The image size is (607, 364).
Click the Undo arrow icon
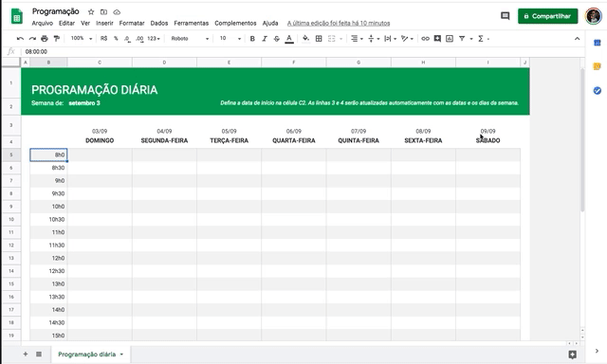20,38
